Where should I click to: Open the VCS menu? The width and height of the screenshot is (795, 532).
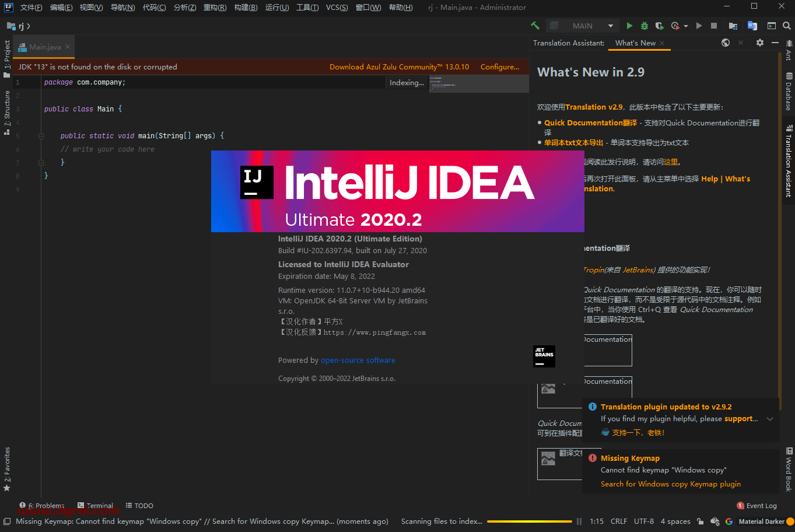tap(337, 8)
